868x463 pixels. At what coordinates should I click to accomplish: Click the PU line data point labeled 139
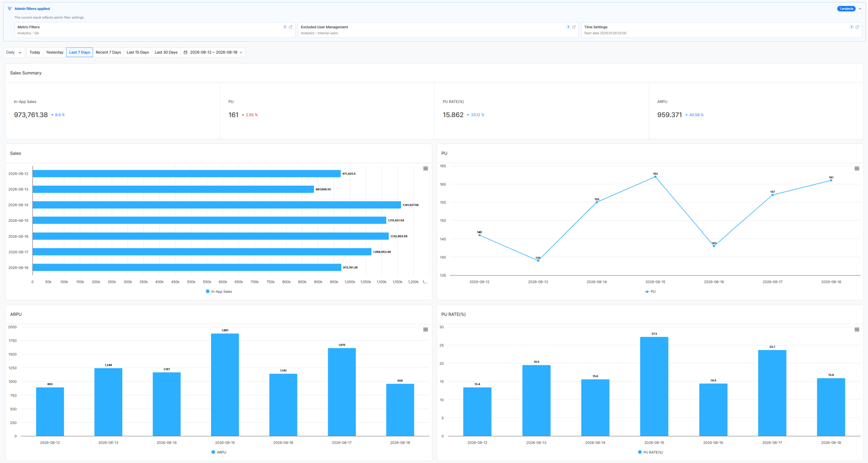coord(538,261)
